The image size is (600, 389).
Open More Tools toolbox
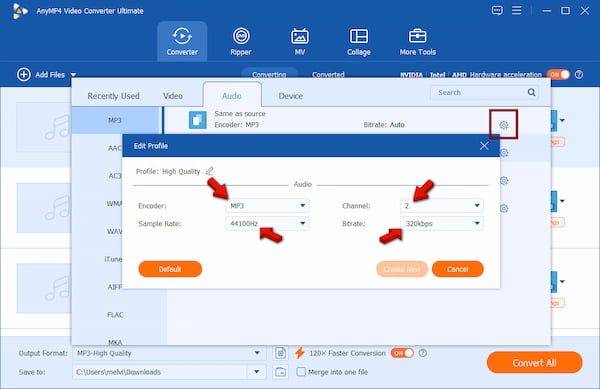point(417,41)
